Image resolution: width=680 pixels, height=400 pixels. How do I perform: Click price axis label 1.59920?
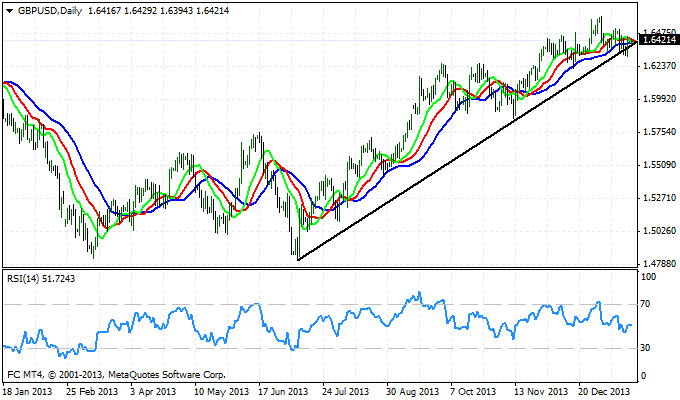[x=660, y=98]
